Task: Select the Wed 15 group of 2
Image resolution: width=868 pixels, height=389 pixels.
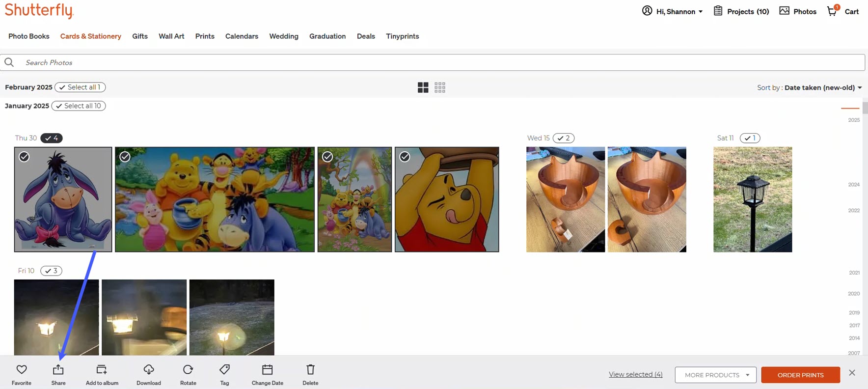Action: 564,138
